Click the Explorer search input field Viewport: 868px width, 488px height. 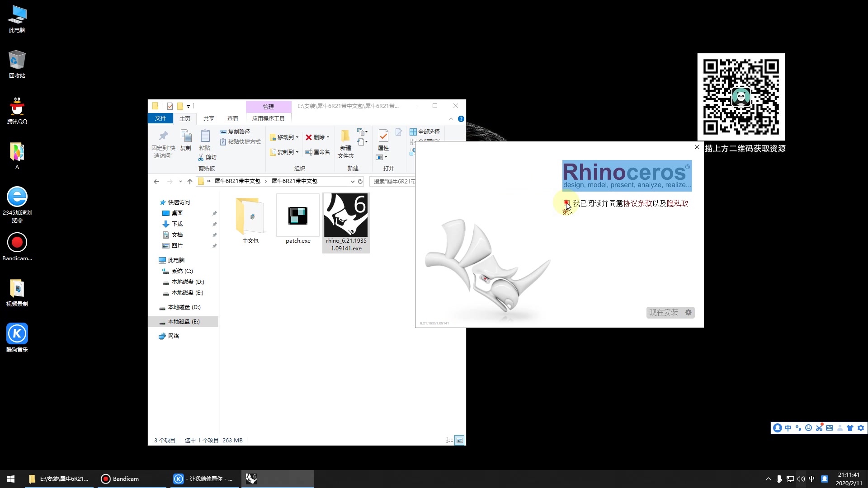(x=392, y=181)
